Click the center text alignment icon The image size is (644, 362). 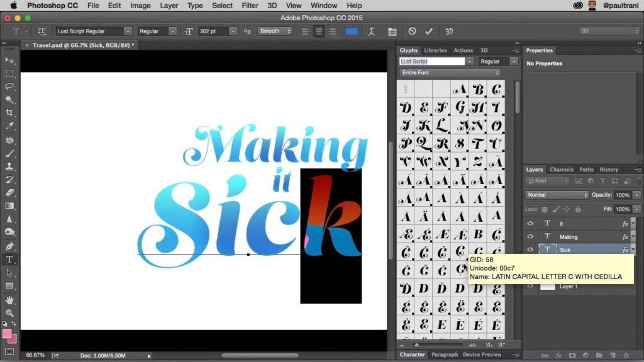[319, 31]
